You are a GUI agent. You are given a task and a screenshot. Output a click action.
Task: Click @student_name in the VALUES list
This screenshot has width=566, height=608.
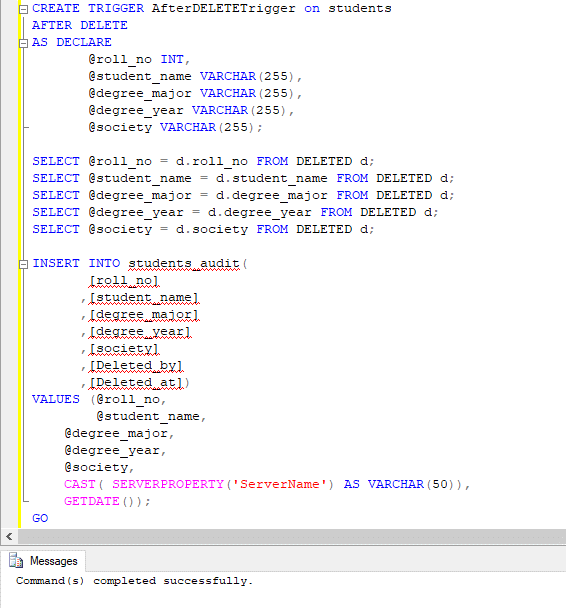(148, 416)
